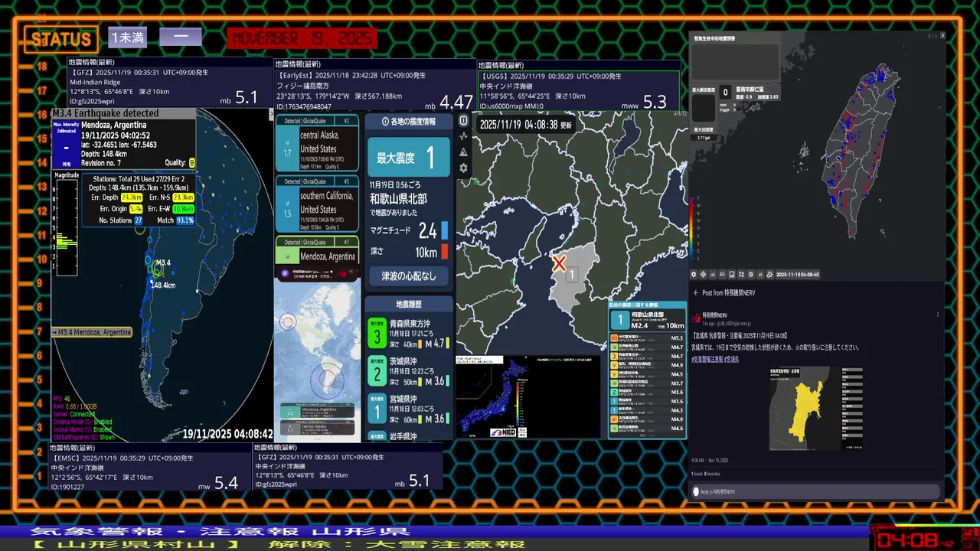Click the Quality B badge in GlobalQuake panel
The image size is (980, 551).
click(191, 162)
